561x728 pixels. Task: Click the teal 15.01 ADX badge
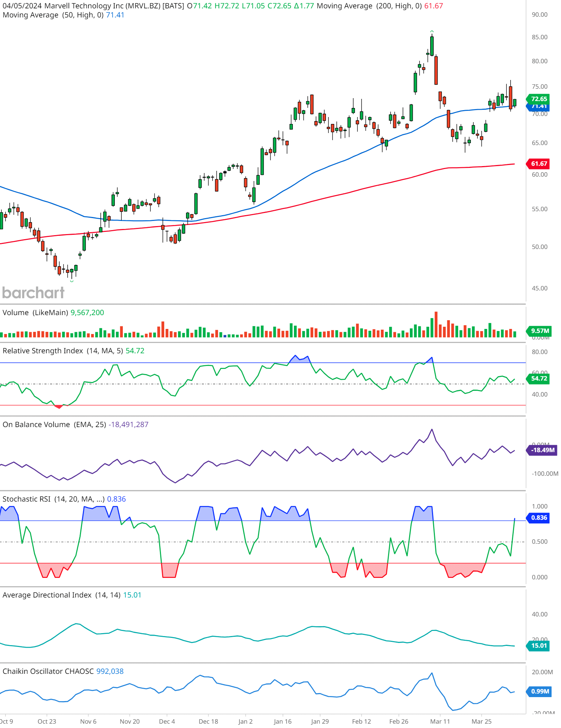[538, 645]
